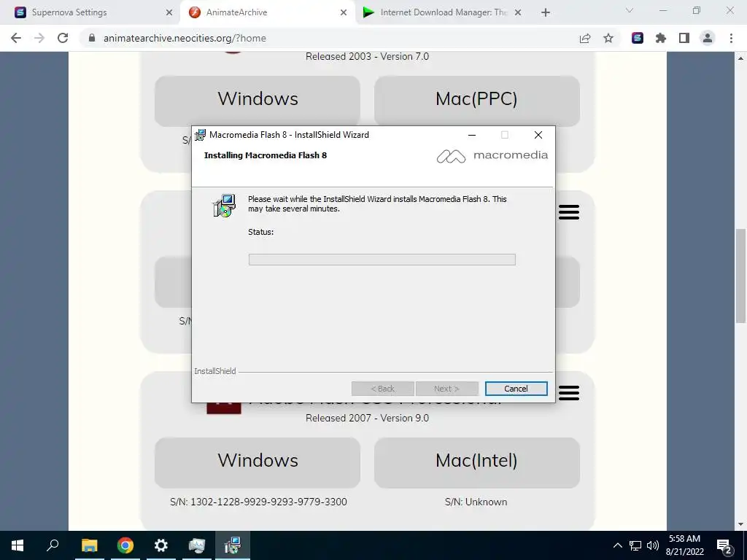Viewport: 747px width, 560px height.
Task: Open the notification center icon
Action: (x=724, y=545)
